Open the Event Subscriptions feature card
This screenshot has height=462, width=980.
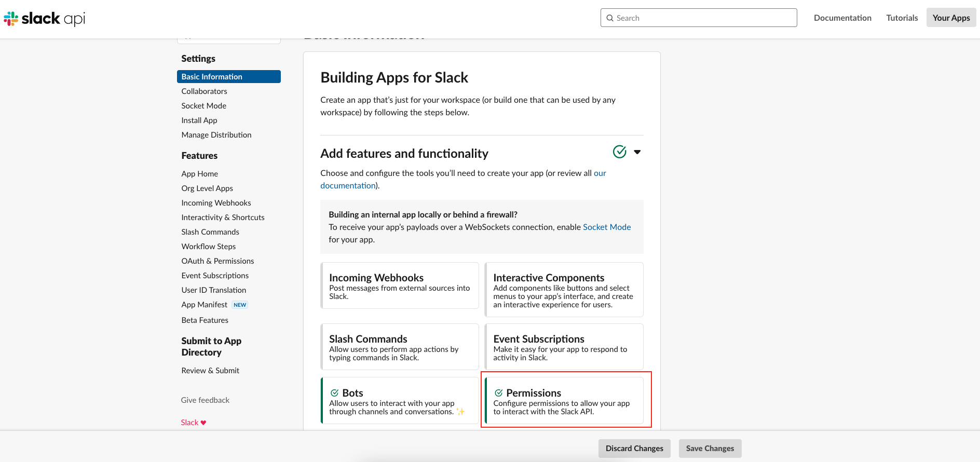[564, 347]
